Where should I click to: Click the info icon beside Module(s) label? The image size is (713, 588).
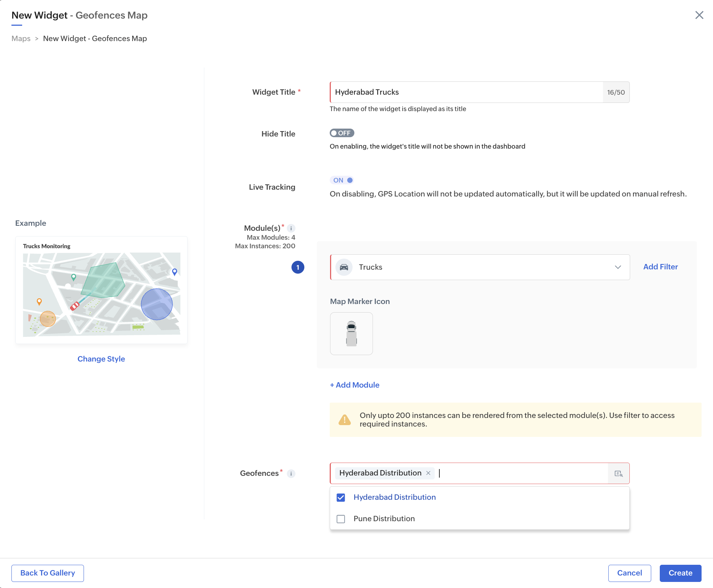tap(291, 228)
